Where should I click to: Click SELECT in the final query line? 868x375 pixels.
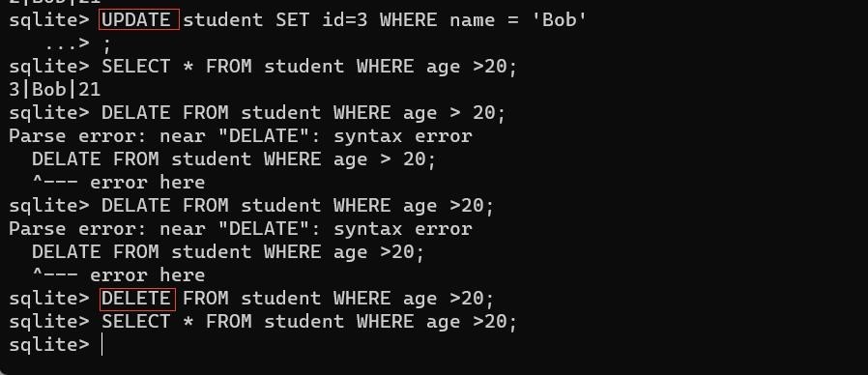[x=136, y=322]
